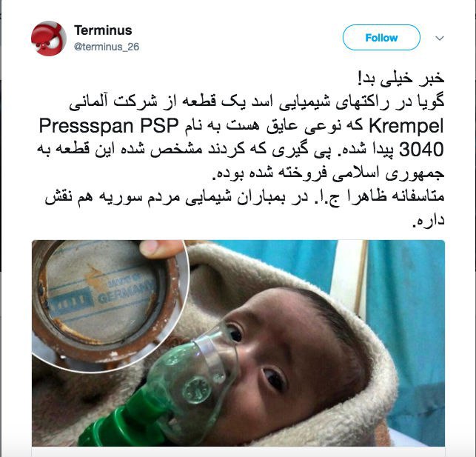Open the Terminus red profile avatar
476x457 pixels.
[x=49, y=39]
